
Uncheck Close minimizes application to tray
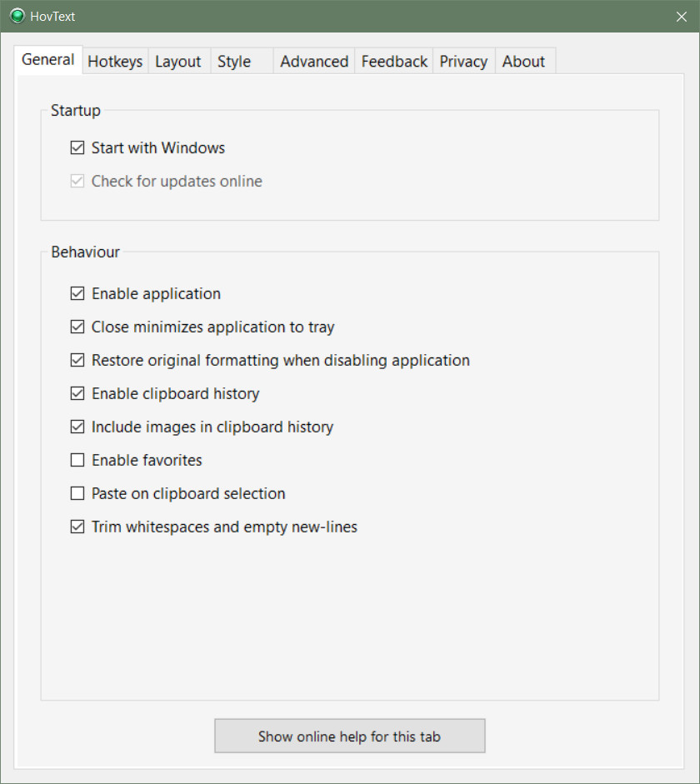77,327
